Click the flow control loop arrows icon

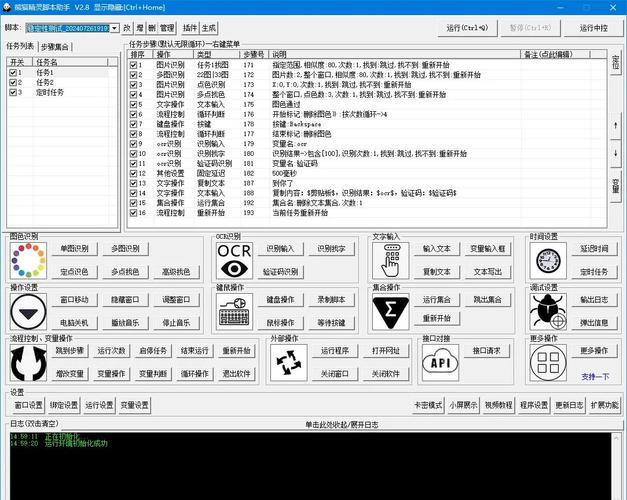(x=28, y=363)
